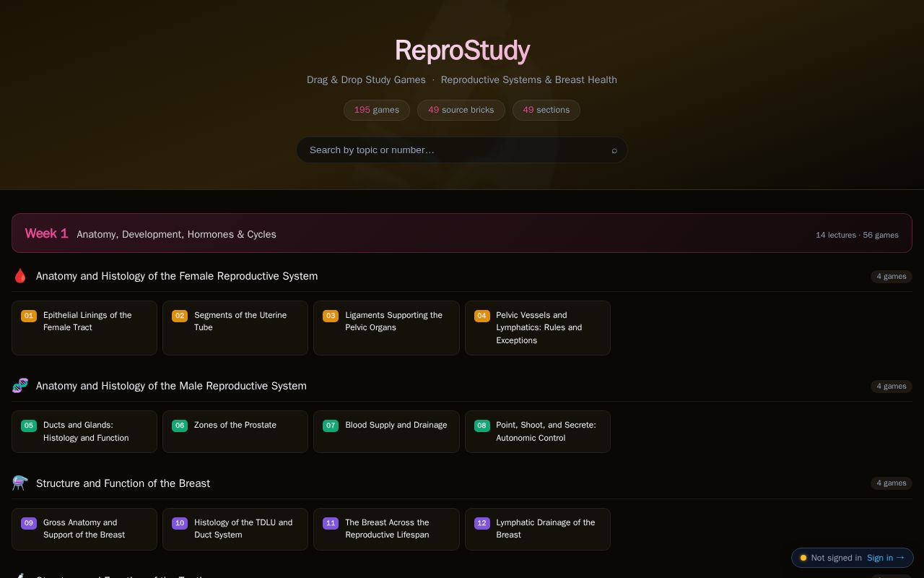The height and width of the screenshot is (578, 924).
Task: Open game 12 Lymphatic Drainage of the Breast
Action: point(538,529)
